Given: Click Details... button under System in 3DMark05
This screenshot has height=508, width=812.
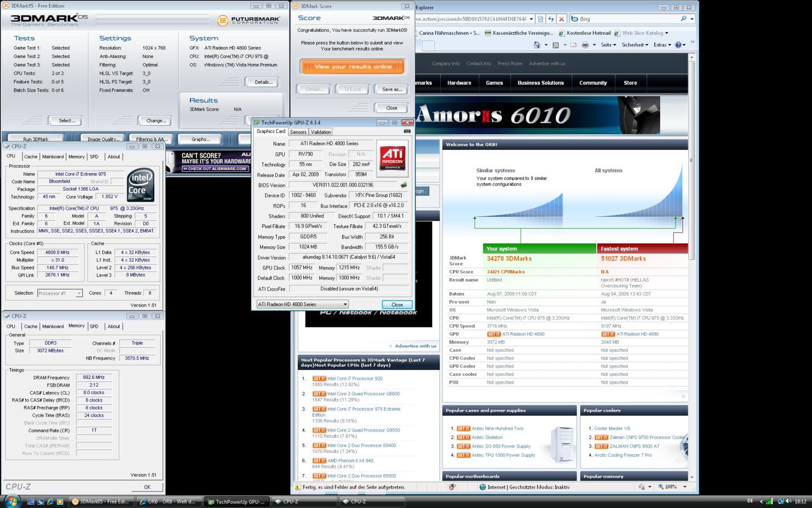Looking at the screenshot, I should coord(263,82).
